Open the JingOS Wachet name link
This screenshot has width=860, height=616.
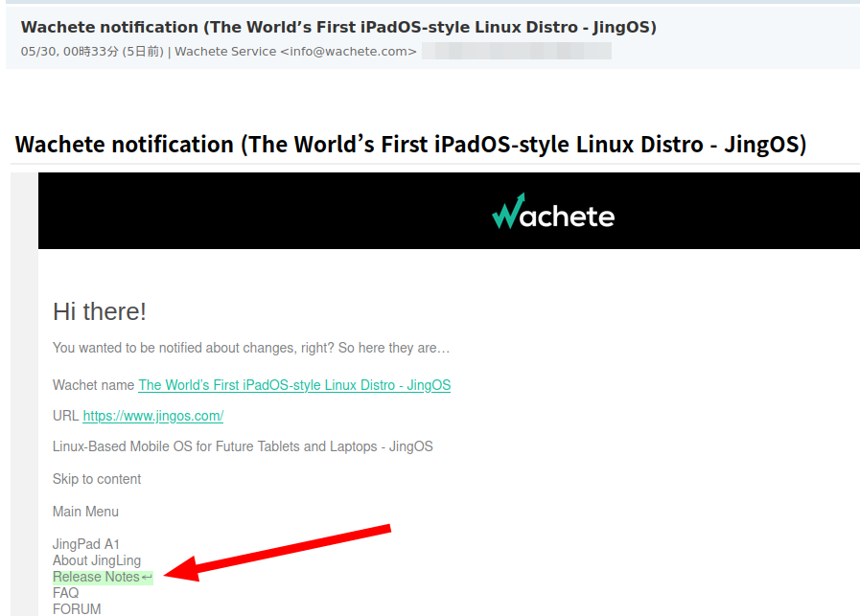pyautogui.click(x=294, y=385)
